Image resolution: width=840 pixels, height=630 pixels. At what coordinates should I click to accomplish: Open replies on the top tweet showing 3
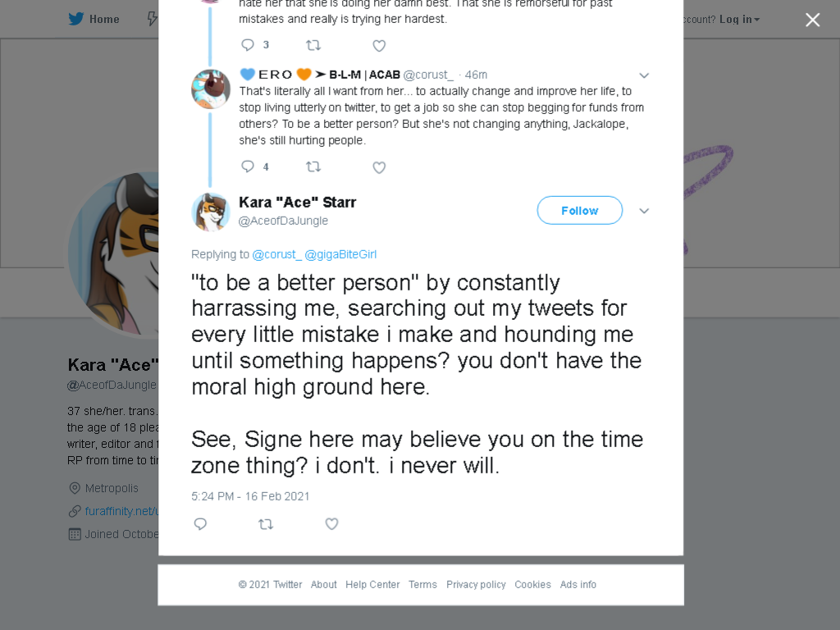click(255, 45)
